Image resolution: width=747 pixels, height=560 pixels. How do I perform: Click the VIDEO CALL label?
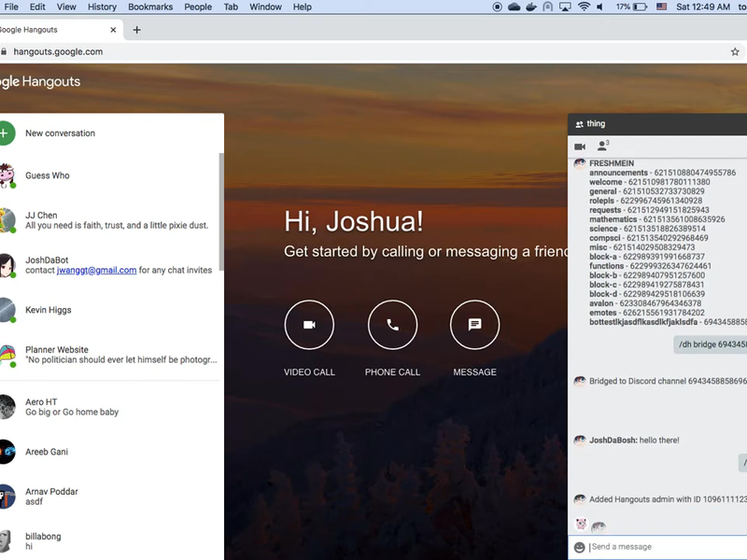(309, 371)
